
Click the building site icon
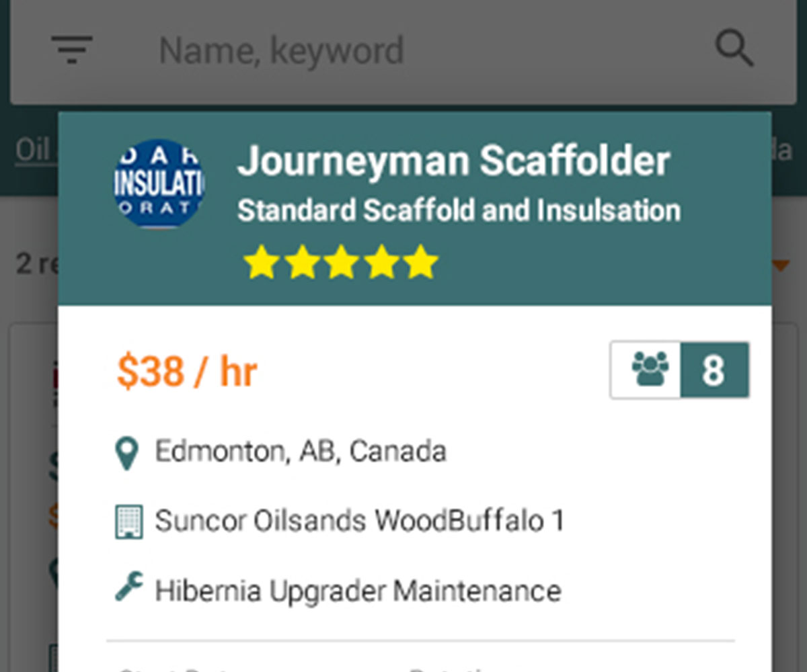(128, 522)
